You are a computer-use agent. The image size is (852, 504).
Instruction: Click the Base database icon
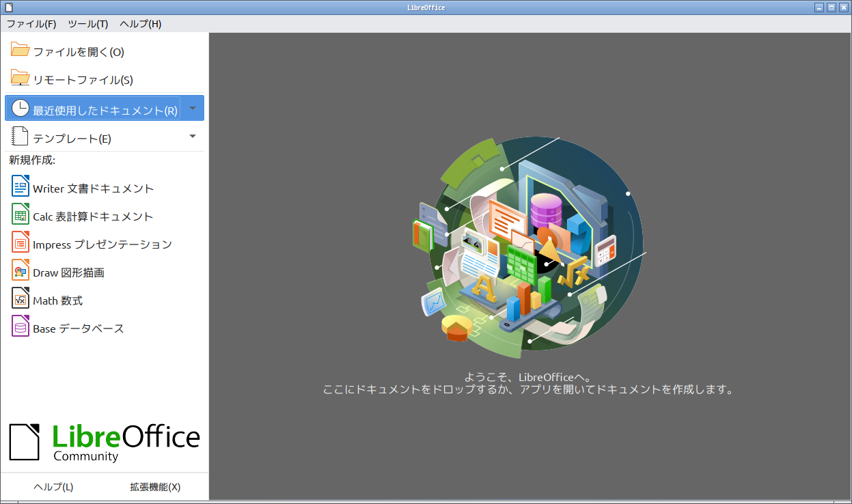pos(20,326)
